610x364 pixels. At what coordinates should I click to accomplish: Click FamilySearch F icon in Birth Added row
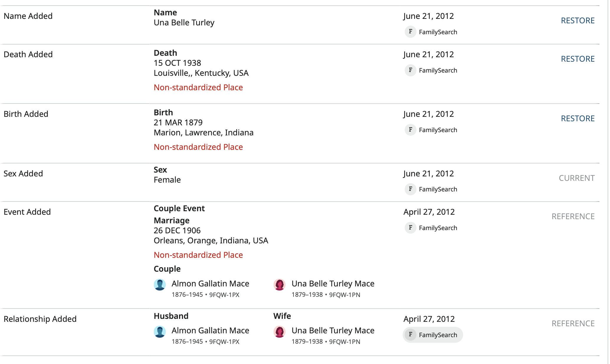tap(410, 129)
